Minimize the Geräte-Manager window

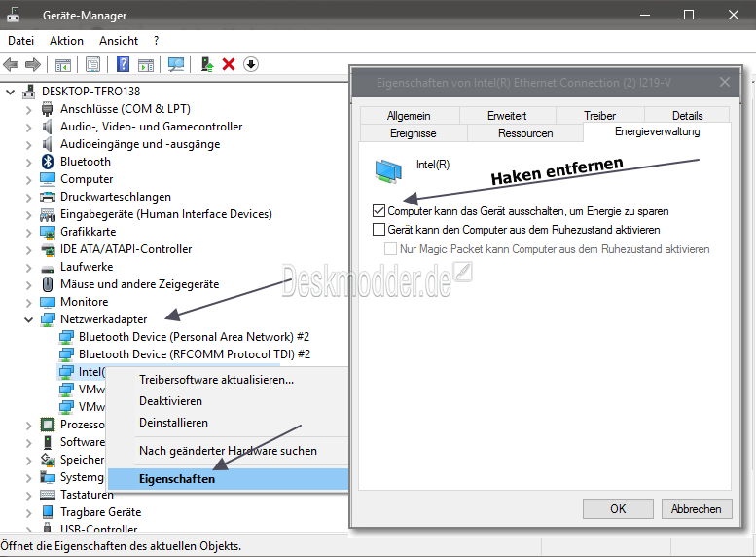click(645, 15)
